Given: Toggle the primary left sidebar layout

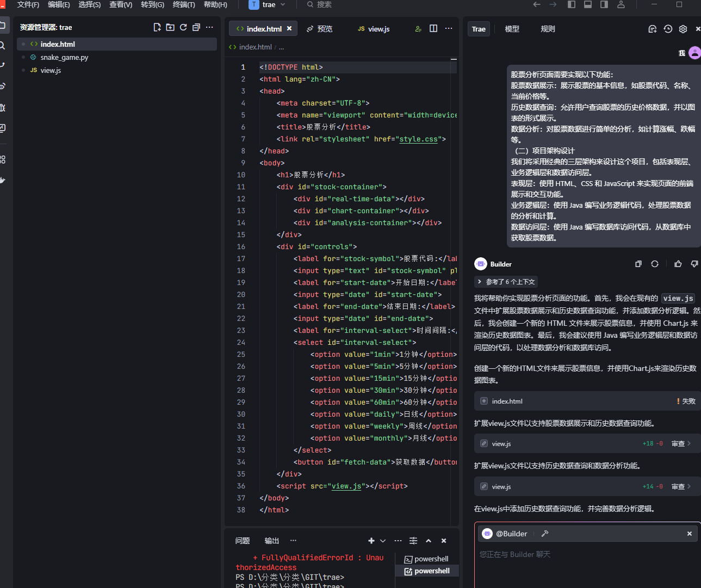Looking at the screenshot, I should pyautogui.click(x=572, y=4).
